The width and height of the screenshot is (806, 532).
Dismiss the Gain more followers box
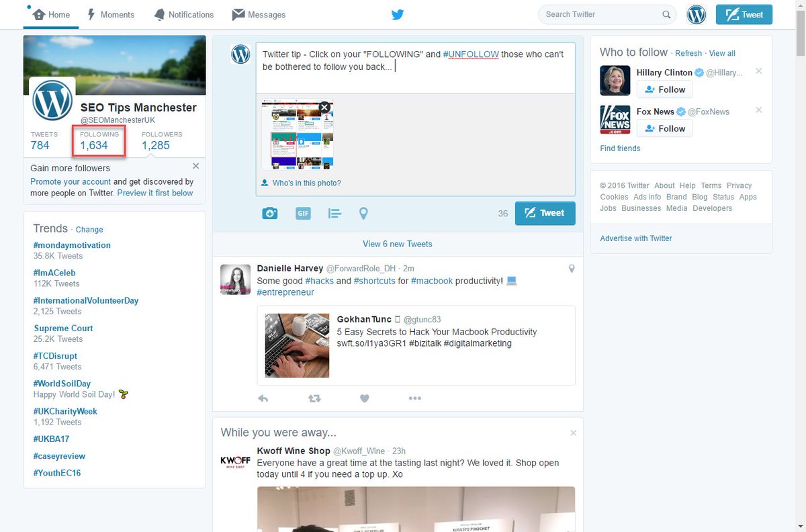(x=195, y=166)
